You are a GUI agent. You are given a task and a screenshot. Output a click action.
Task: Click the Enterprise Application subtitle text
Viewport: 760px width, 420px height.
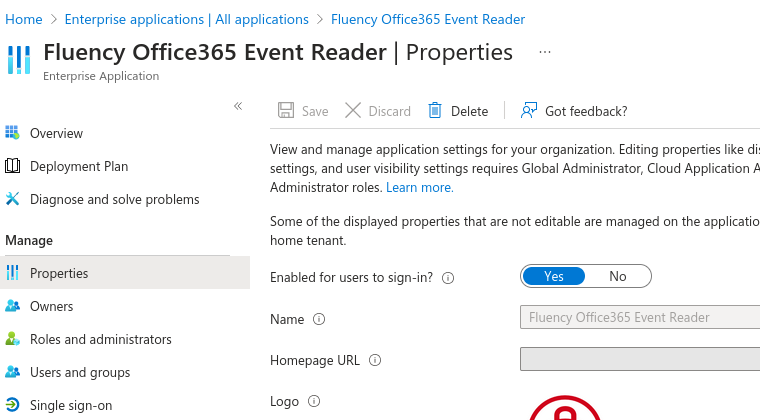click(101, 76)
